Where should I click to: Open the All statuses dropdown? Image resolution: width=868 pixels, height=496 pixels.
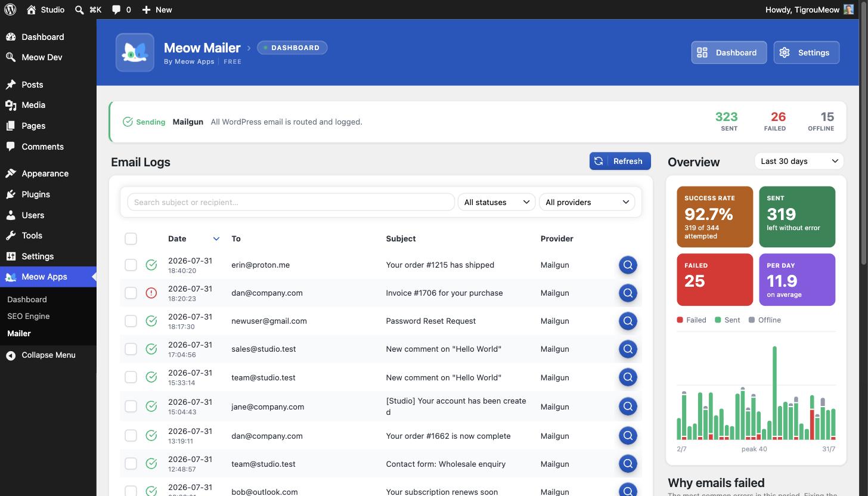(x=497, y=202)
